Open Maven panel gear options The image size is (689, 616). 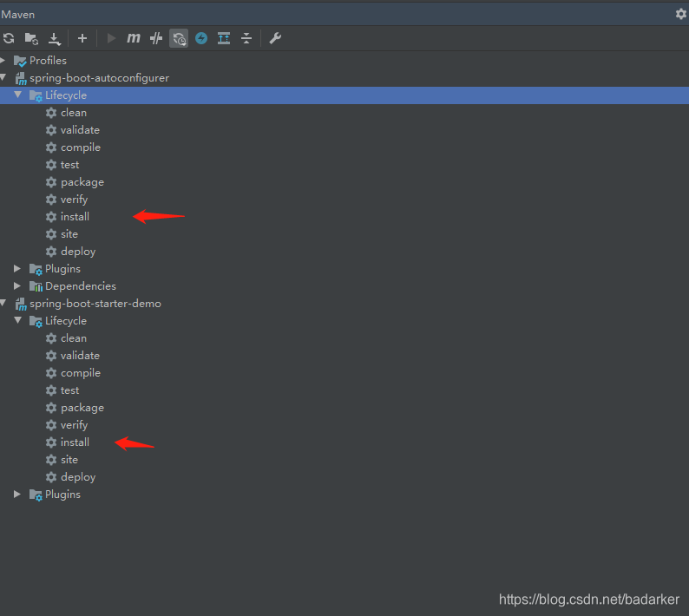[680, 14]
